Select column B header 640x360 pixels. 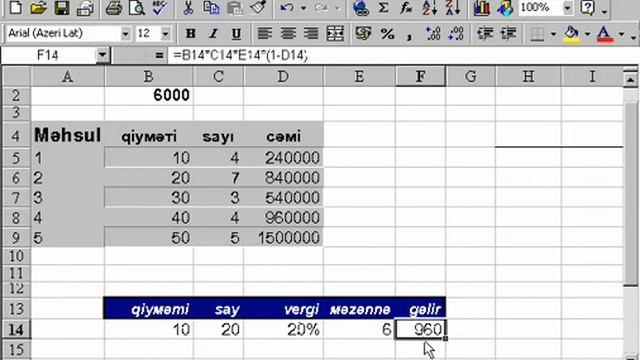[149, 76]
